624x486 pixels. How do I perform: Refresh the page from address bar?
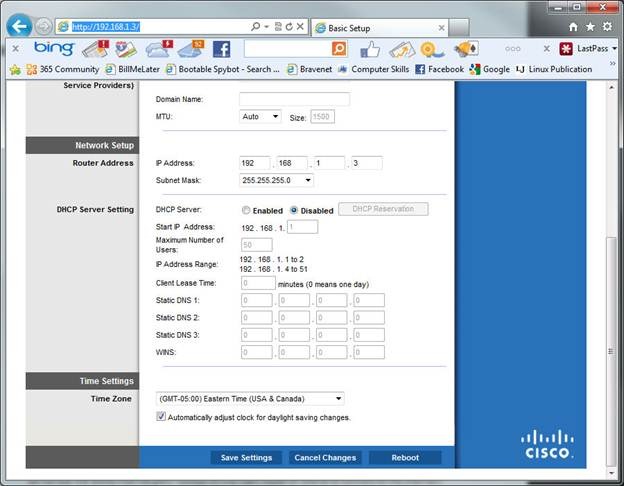289,27
